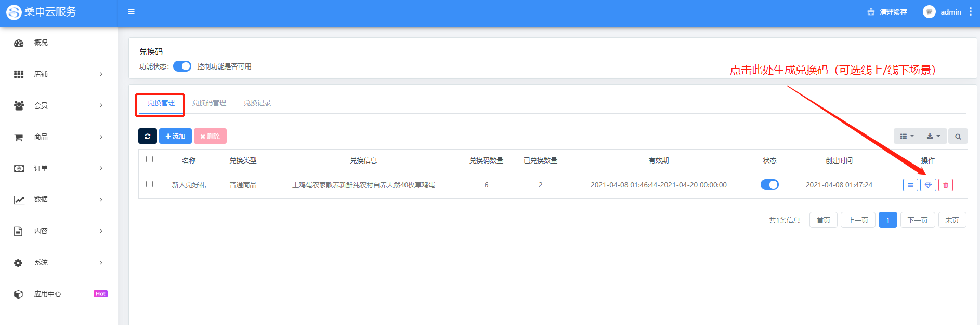Click 土鸡蛋农家散养 product info cell
This screenshot has width=980, height=325.
pos(363,185)
